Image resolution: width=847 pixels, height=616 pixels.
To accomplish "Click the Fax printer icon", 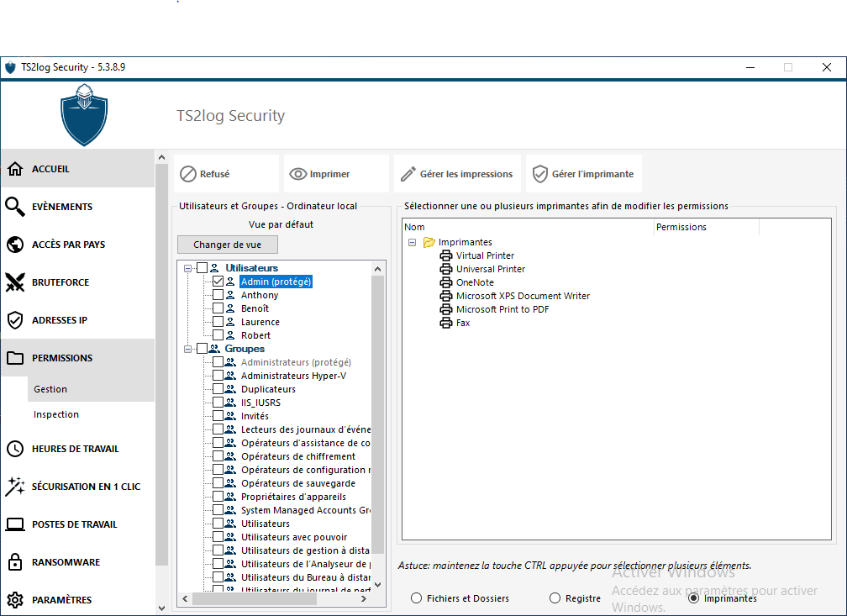I will [446, 324].
